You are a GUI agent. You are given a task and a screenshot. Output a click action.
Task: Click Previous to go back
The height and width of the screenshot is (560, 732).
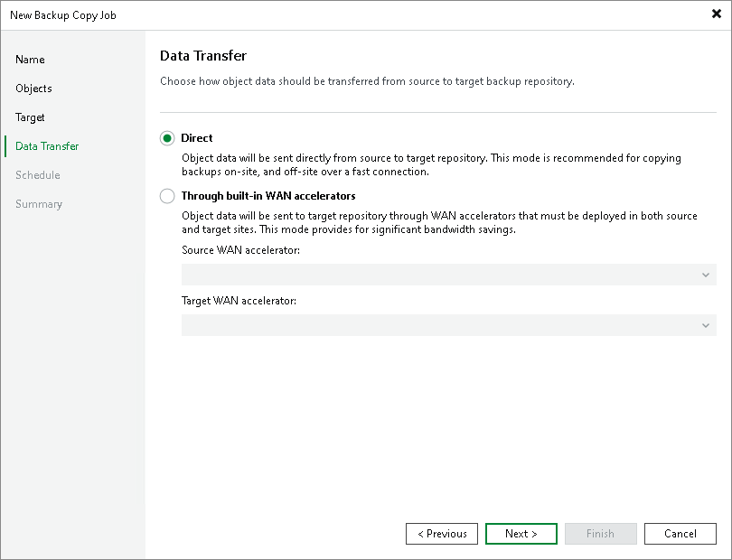pyautogui.click(x=442, y=534)
